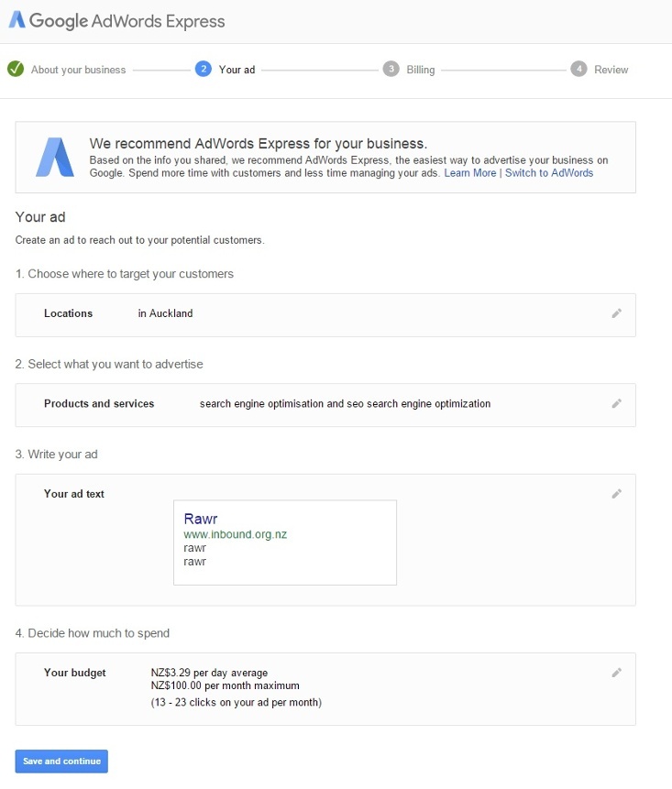This screenshot has height=789, width=672.
Task: Edit Your budget with pencil icon
Action: [x=617, y=673]
